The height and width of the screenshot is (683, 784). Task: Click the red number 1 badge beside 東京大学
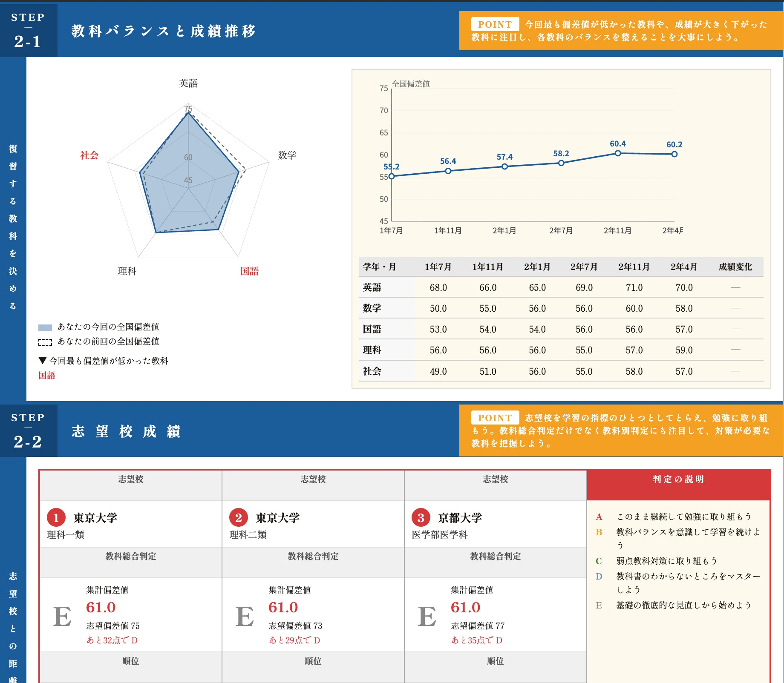click(x=56, y=517)
